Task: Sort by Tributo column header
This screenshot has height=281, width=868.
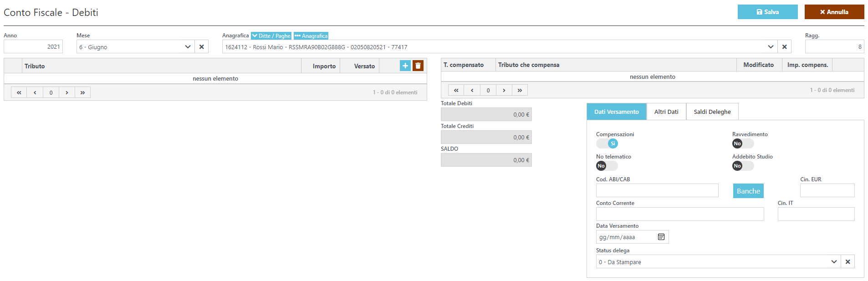Action: pos(162,66)
